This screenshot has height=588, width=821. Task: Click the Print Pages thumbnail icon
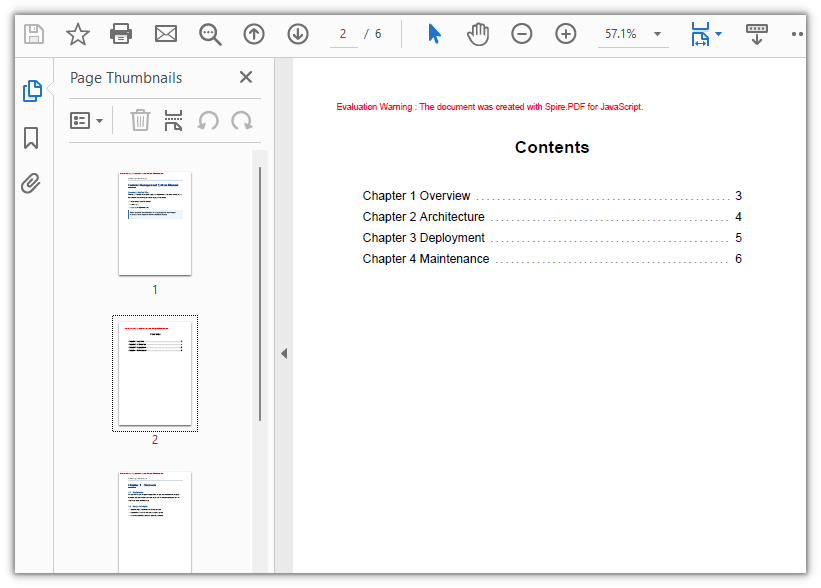tap(173, 120)
